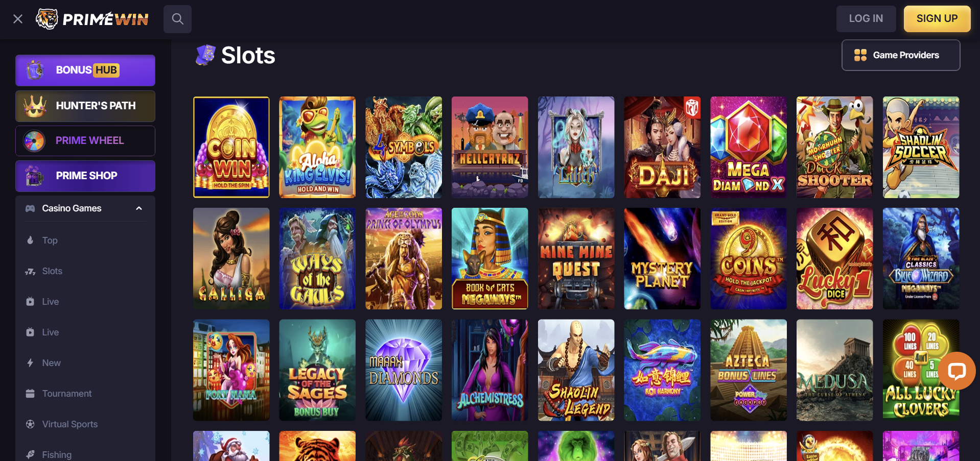980x461 pixels.
Task: Close the sidebar with the X icon
Action: coord(18,19)
